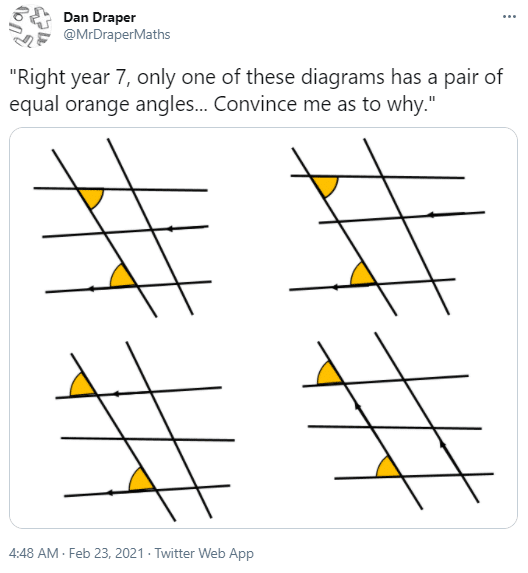
Task: Click the bottom-right diagram's lower orange angle
Action: pyautogui.click(x=388, y=468)
